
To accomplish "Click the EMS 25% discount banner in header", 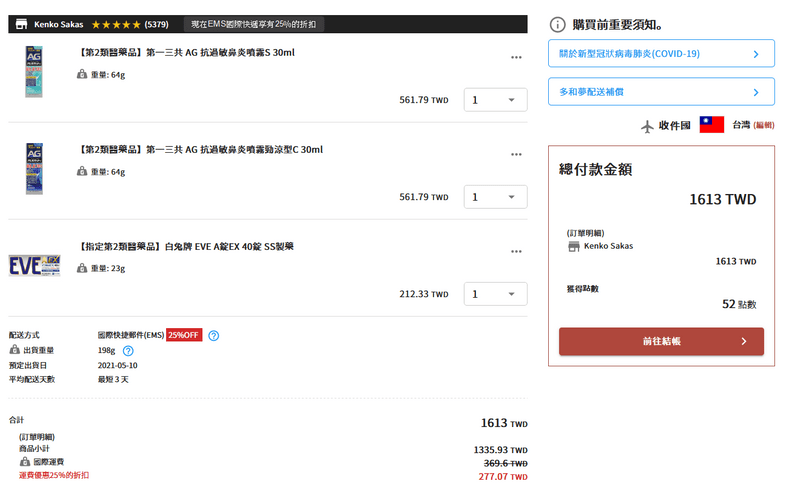I will pos(254,24).
